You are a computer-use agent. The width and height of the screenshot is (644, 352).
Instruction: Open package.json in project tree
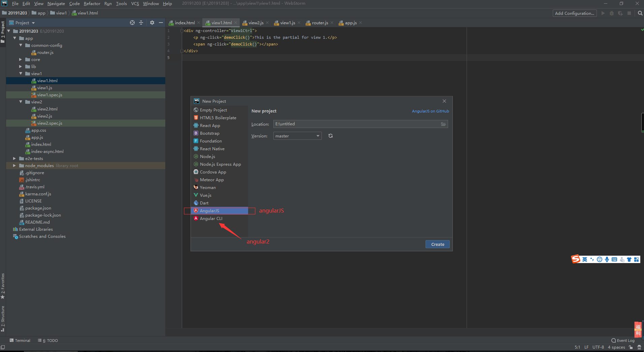tap(38, 208)
